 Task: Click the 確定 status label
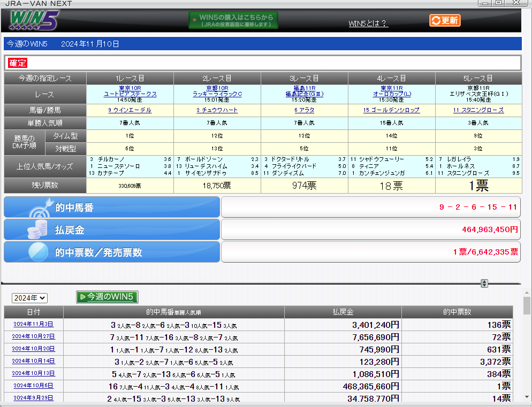[x=18, y=63]
